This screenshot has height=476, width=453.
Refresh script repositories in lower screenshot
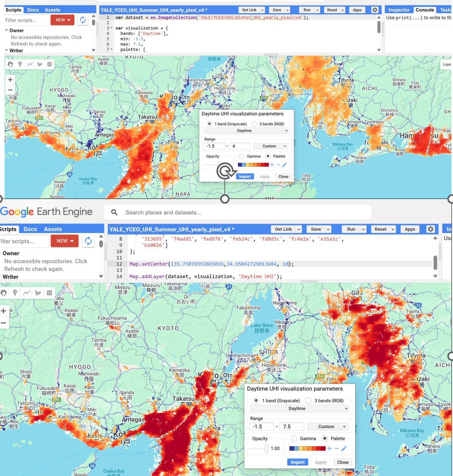pos(88,241)
